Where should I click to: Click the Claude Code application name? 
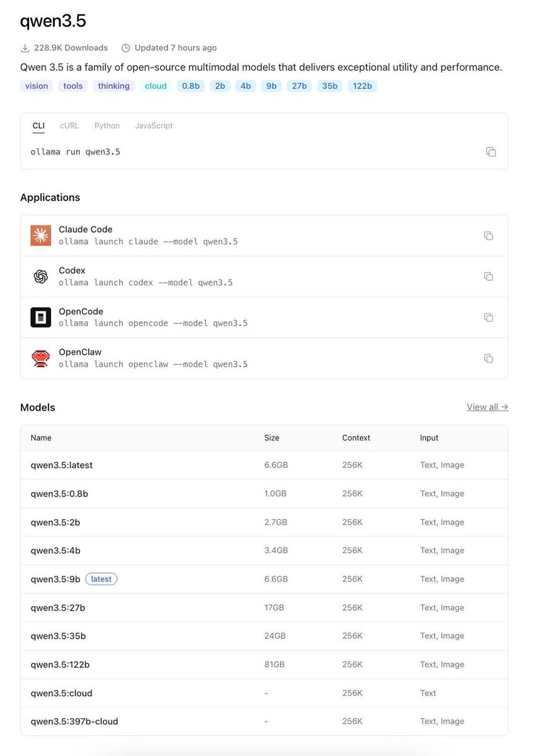86,229
